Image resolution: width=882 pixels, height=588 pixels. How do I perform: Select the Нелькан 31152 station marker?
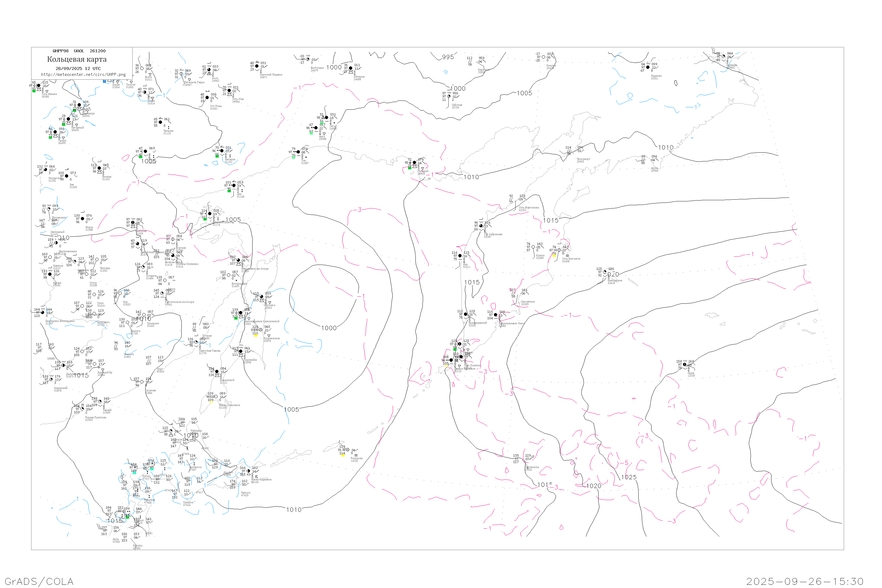click(x=222, y=151)
